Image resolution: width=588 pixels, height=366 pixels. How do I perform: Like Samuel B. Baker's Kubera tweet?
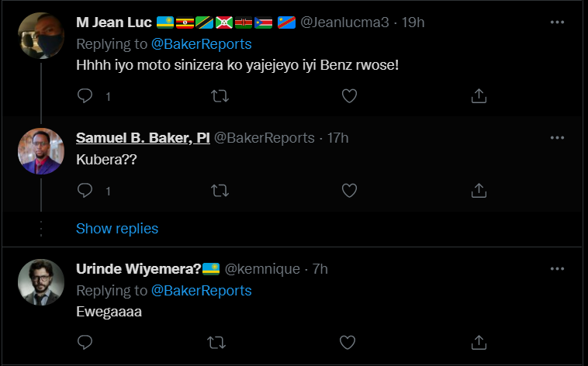tap(350, 190)
